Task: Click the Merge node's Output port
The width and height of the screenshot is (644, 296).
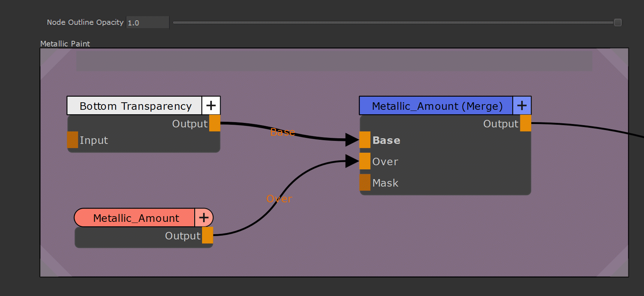Action: coord(525,123)
